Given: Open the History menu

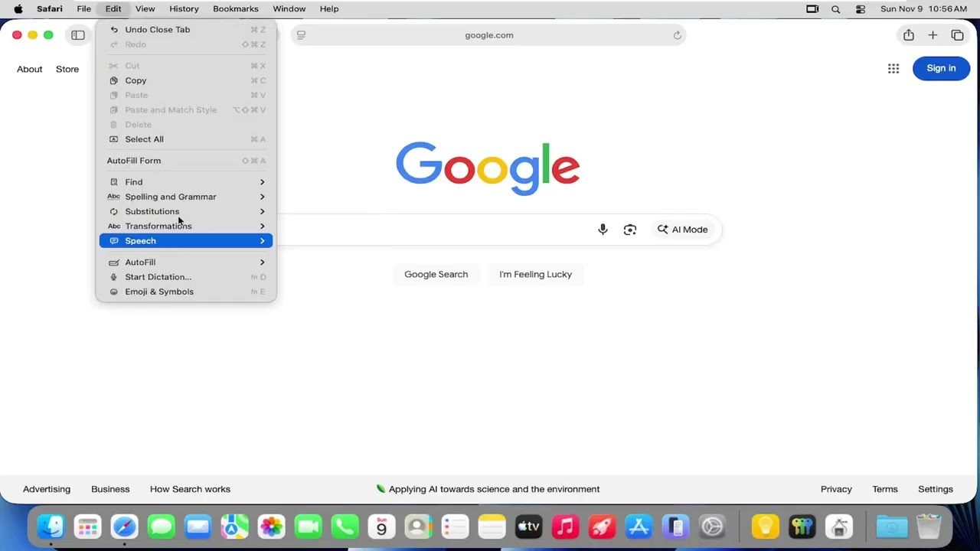Looking at the screenshot, I should (x=184, y=9).
